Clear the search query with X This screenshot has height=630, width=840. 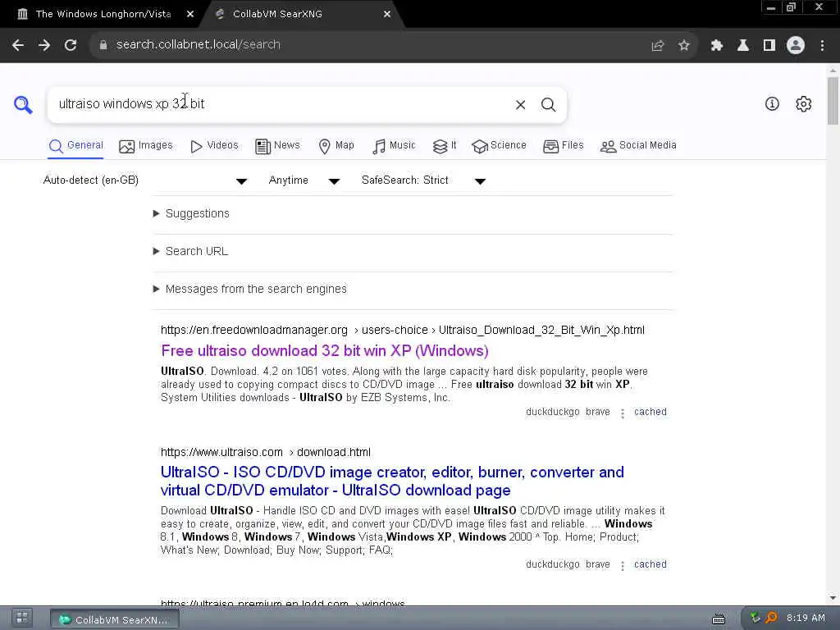[x=520, y=104]
